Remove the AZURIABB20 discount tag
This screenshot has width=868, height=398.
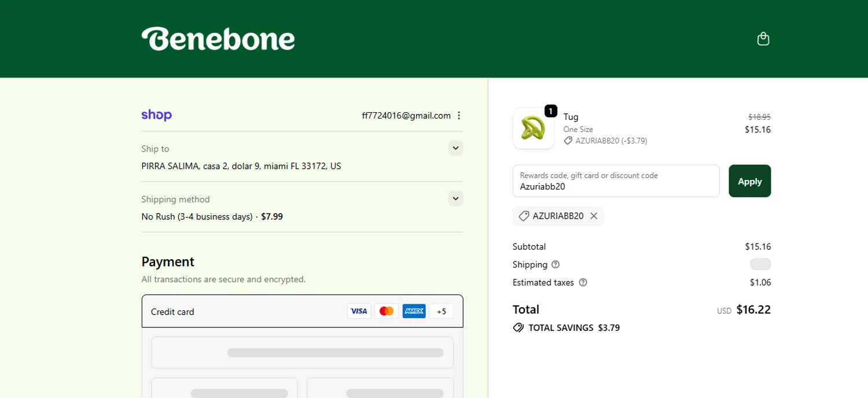point(594,216)
